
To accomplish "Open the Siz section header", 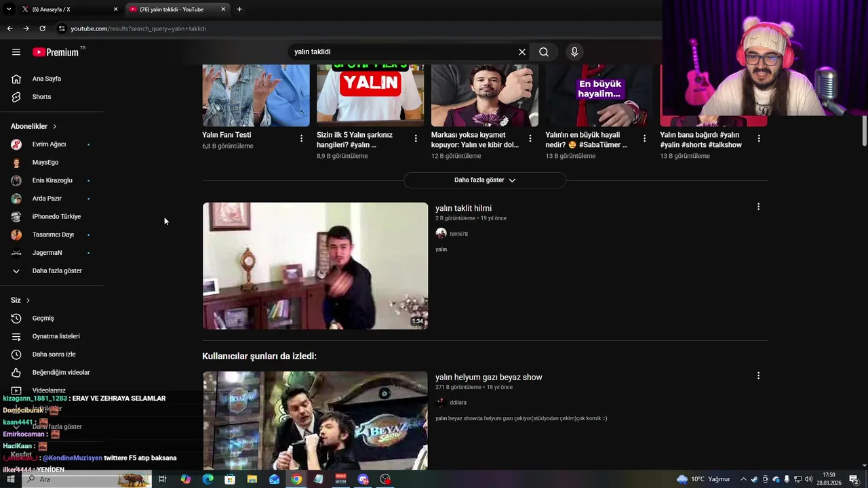I will coord(20,300).
